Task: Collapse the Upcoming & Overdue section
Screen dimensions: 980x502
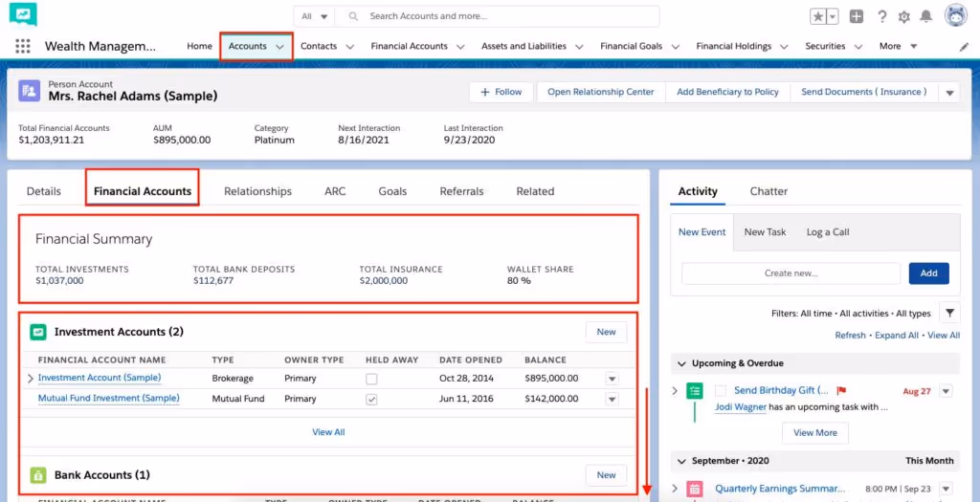Action: point(681,363)
